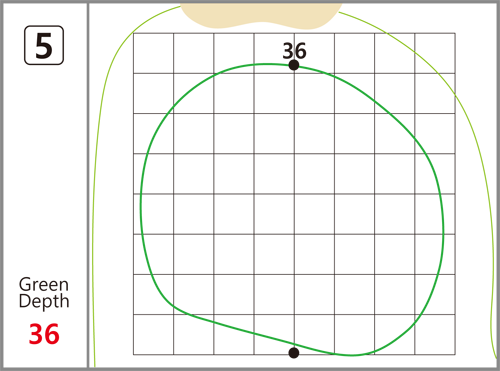Click the light green fringe line on the left
The image size is (500, 371).
click(x=94, y=200)
